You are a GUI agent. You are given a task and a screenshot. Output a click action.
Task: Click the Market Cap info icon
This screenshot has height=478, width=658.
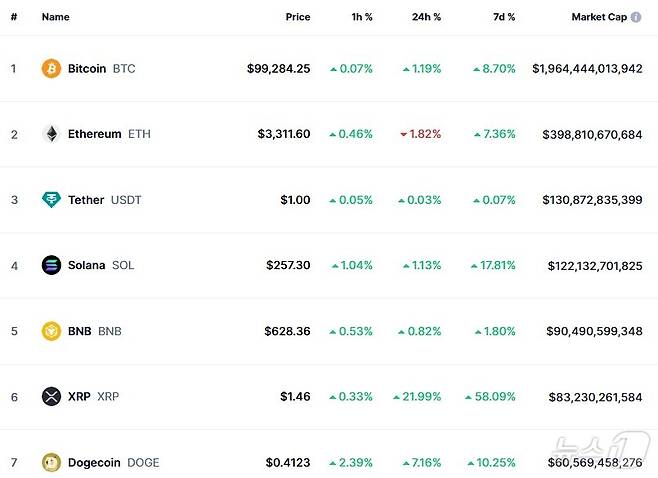636,17
